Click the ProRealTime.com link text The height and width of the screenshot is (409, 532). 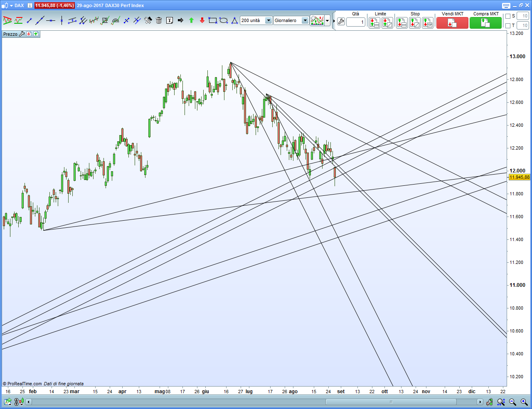[25, 384]
